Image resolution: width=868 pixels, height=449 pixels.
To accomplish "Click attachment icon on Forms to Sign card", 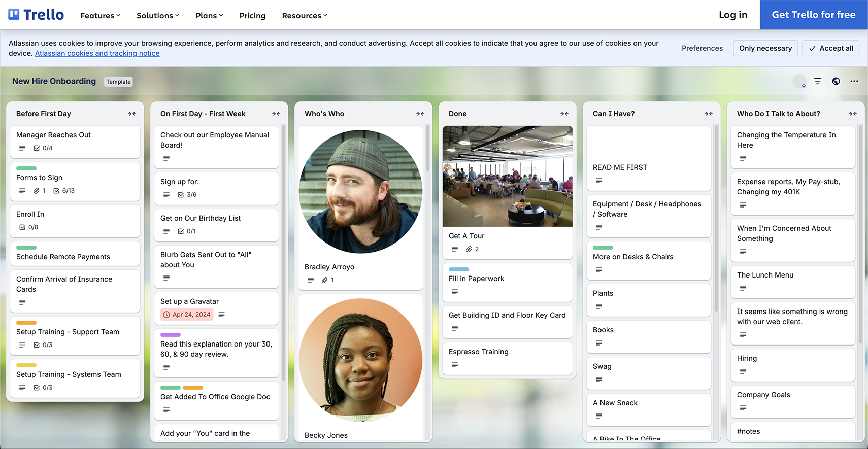I will pos(37,191).
